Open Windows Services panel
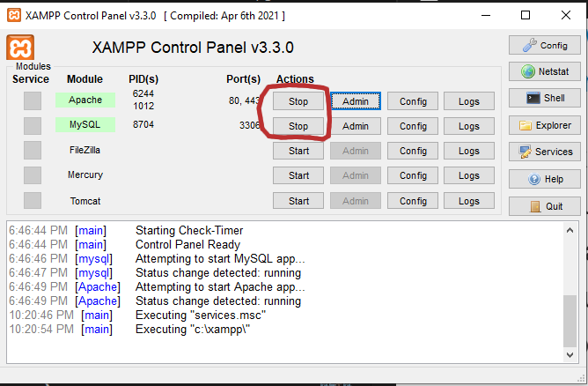This screenshot has height=386, width=588. pos(544,152)
